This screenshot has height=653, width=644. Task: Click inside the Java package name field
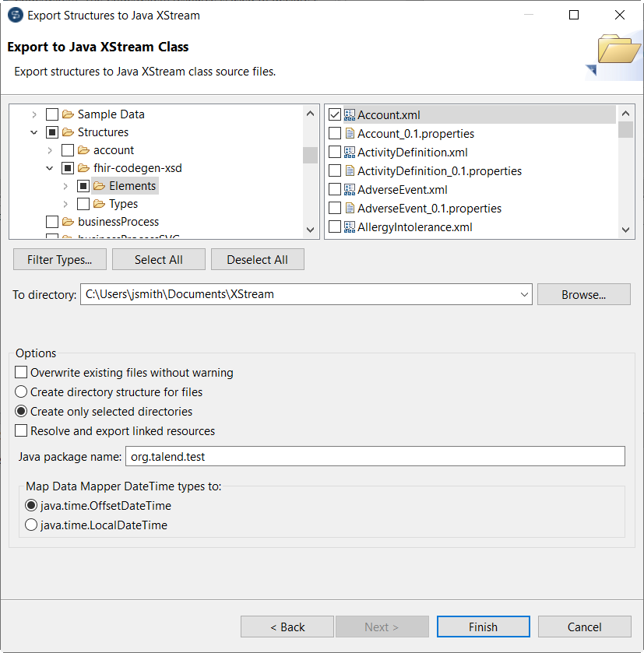point(311,455)
